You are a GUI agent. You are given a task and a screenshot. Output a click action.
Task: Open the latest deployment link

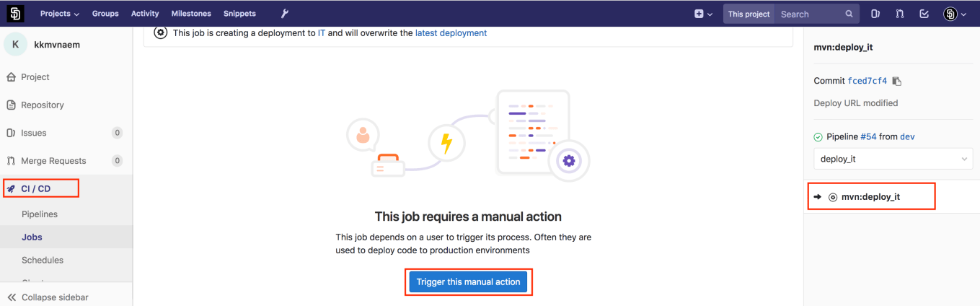[x=451, y=33]
